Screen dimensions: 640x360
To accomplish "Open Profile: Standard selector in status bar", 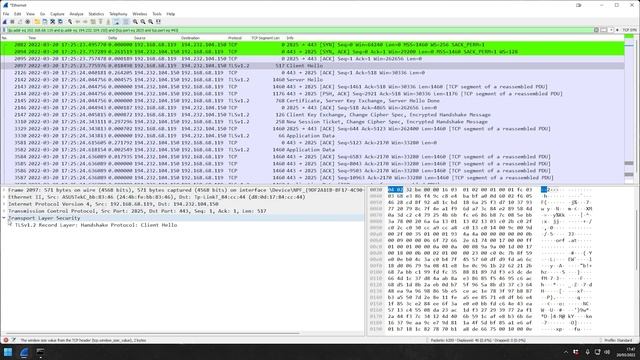I will click(x=618, y=340).
